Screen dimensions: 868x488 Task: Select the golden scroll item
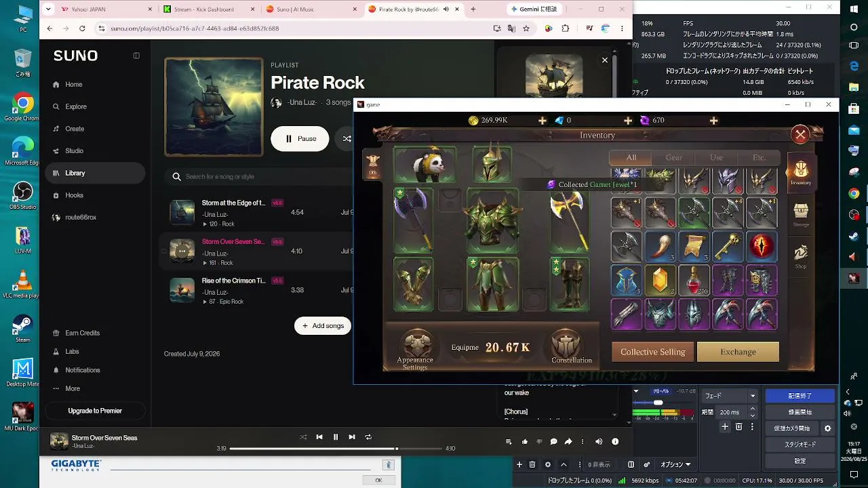point(694,246)
